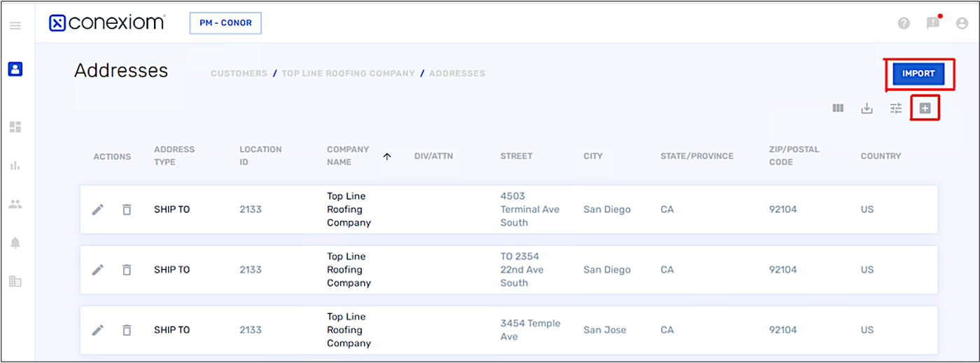Open the column view selector icon
Viewport: 980px width, 363px height.
838,108
